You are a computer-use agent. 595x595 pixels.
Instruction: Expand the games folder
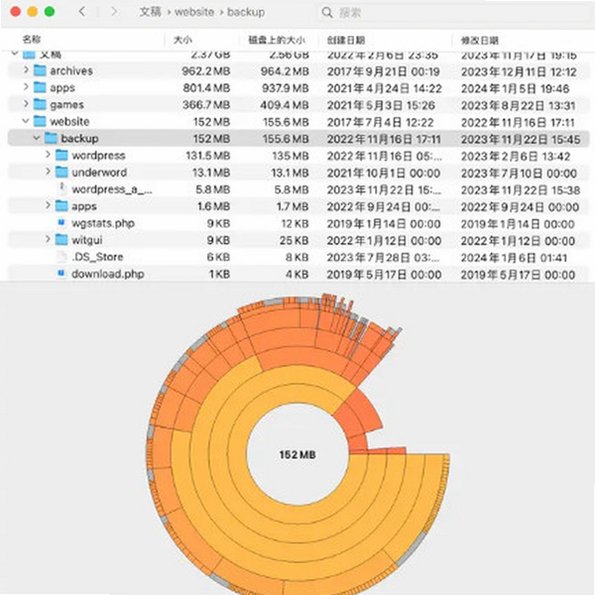(26, 104)
